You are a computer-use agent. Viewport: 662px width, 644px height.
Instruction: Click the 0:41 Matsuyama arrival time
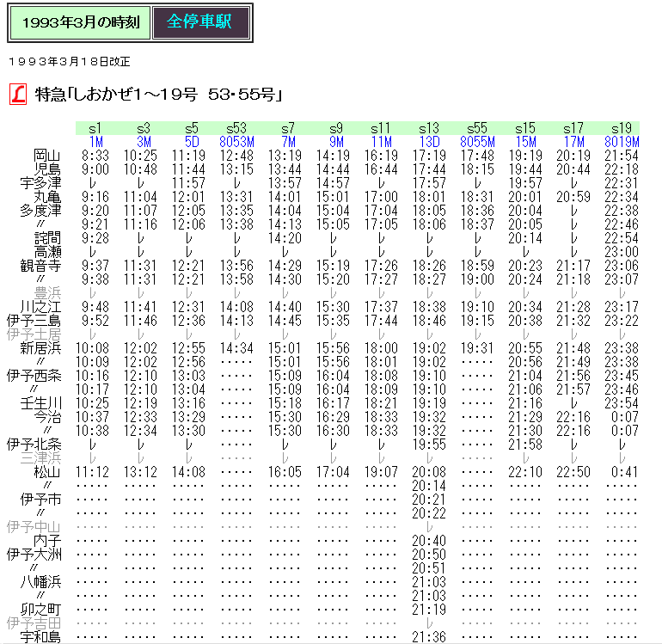(625, 472)
